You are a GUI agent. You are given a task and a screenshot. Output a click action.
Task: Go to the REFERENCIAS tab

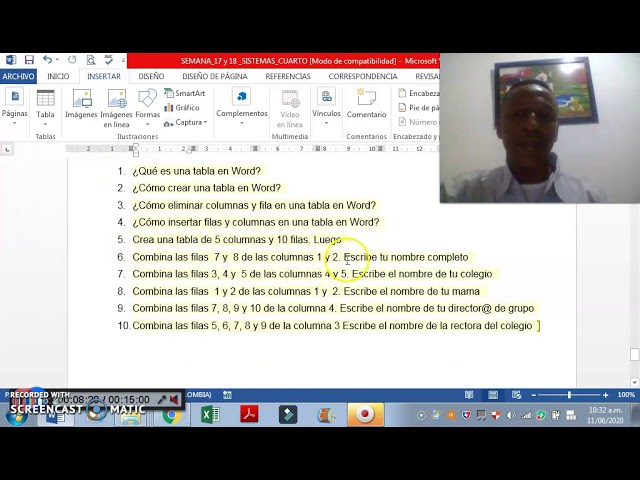pos(288,76)
